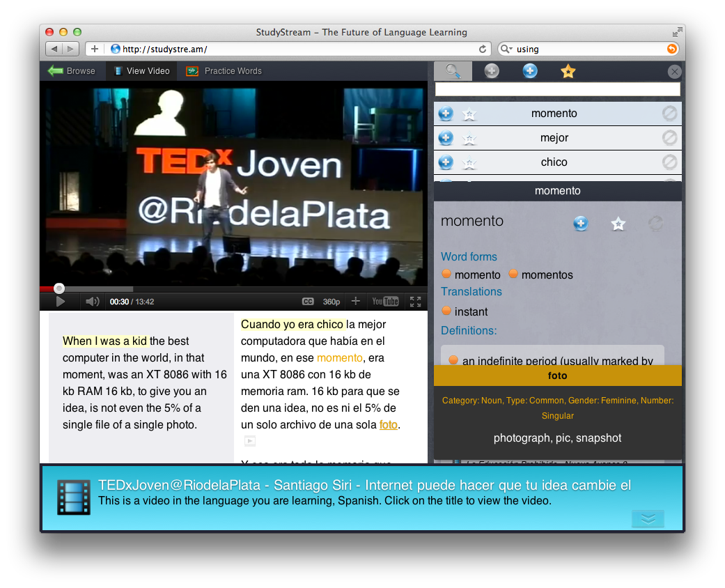Click the word search input field

click(x=558, y=89)
